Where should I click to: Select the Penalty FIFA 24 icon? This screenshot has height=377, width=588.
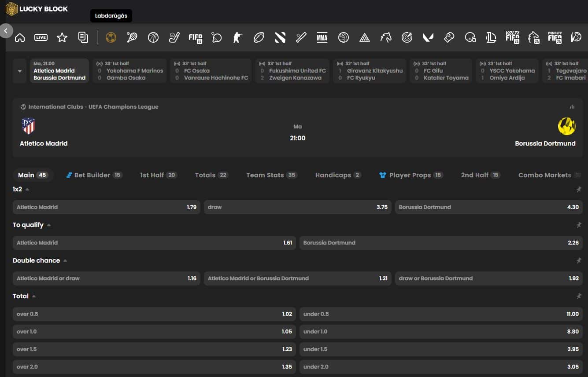point(555,37)
